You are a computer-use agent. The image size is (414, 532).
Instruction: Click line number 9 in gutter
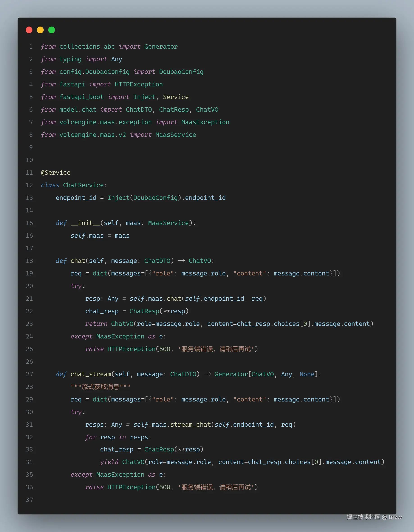pos(31,147)
